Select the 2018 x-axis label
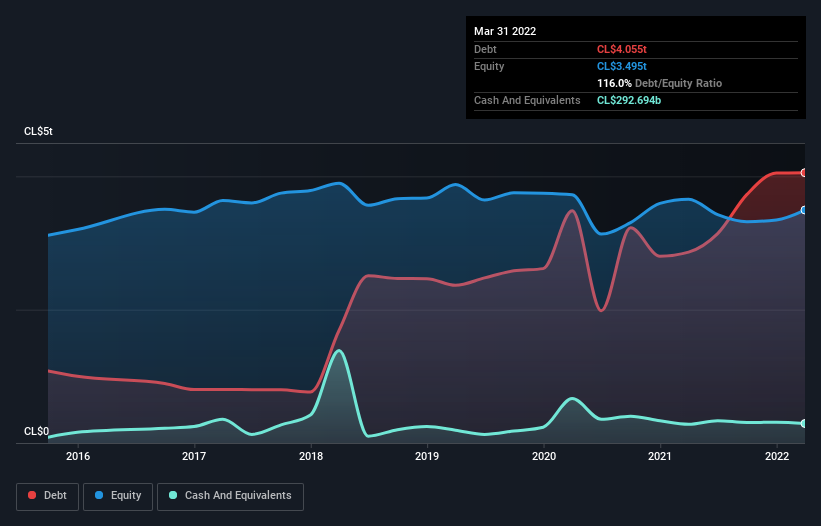Screen dimensions: 821x526 [x=311, y=456]
